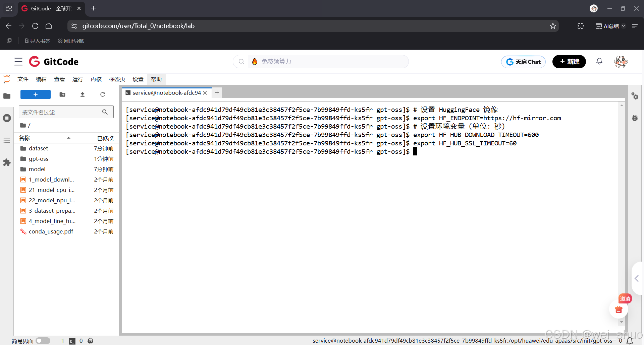Viewport: 644px width, 345px height.
Task: Open the 内核 menu
Action: click(96, 79)
